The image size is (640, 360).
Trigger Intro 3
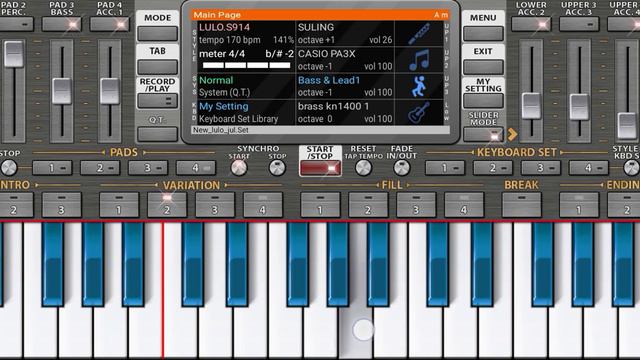click(62, 204)
